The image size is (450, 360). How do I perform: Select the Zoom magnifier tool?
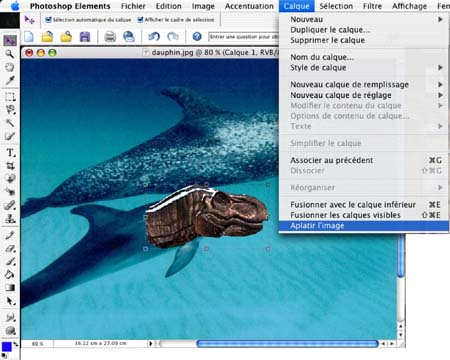coord(10,54)
